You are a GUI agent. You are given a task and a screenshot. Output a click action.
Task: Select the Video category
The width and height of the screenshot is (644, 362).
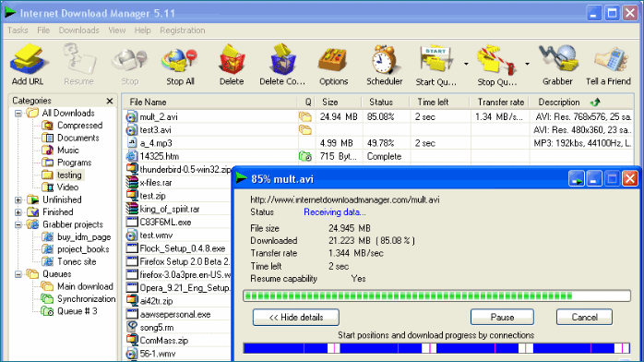(60, 187)
